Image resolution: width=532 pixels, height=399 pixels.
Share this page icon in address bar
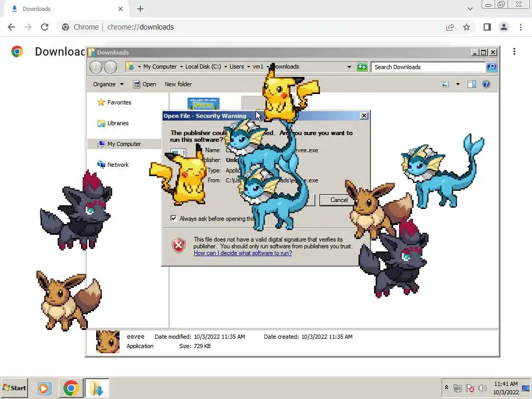(x=450, y=27)
